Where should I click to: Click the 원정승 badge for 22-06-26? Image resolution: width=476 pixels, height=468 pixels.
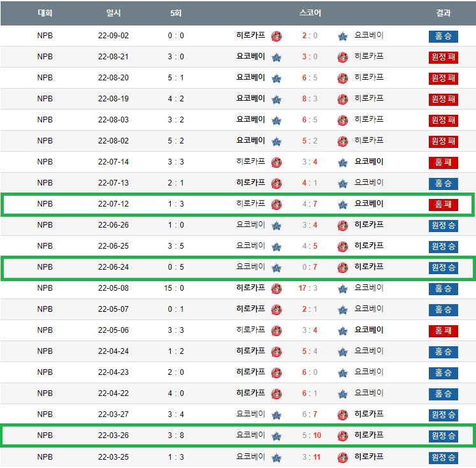(443, 226)
